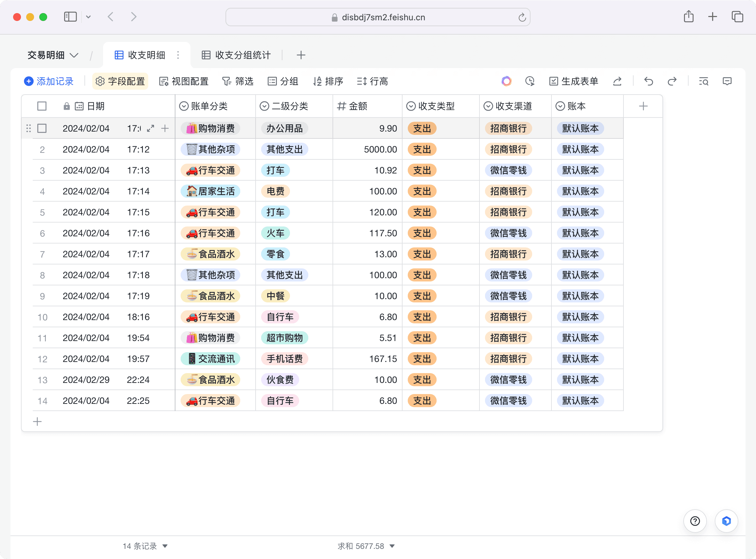The image size is (756, 559).
Task: Toggle the select-all checkbox in header
Action: tap(42, 106)
